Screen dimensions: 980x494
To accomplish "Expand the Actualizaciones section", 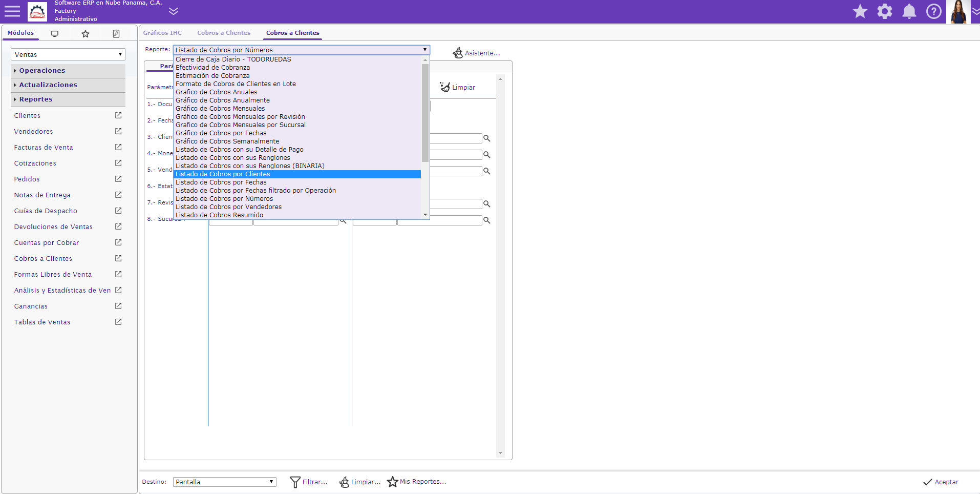I will (68, 85).
